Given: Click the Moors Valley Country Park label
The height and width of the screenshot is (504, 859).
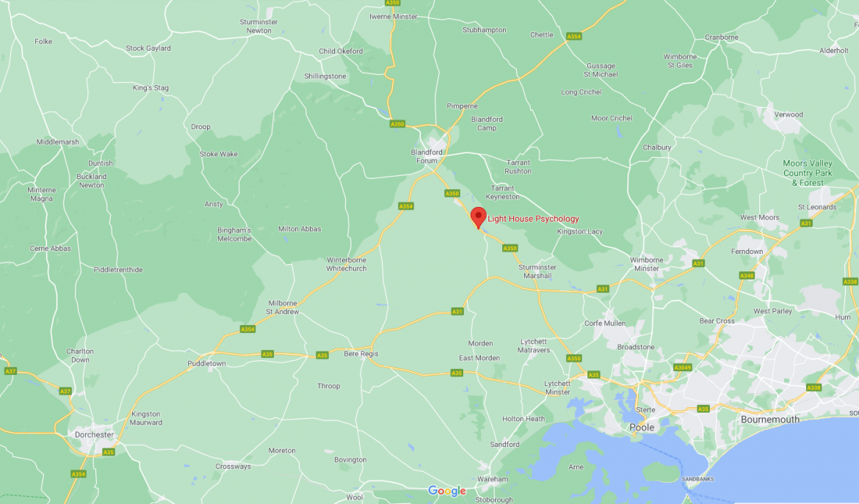Looking at the screenshot, I should pyautogui.click(x=808, y=173).
